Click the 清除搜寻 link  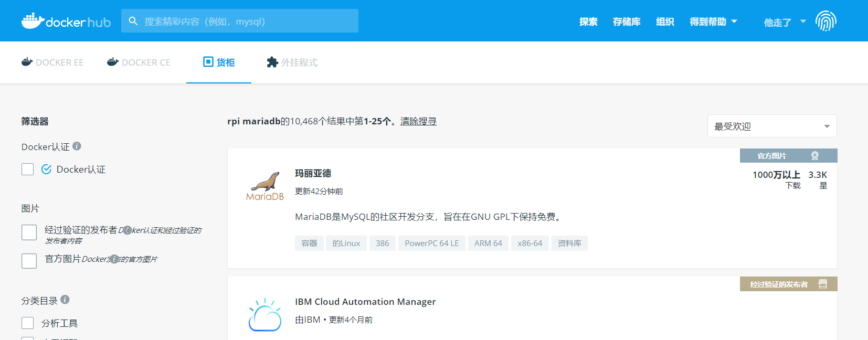(x=418, y=121)
